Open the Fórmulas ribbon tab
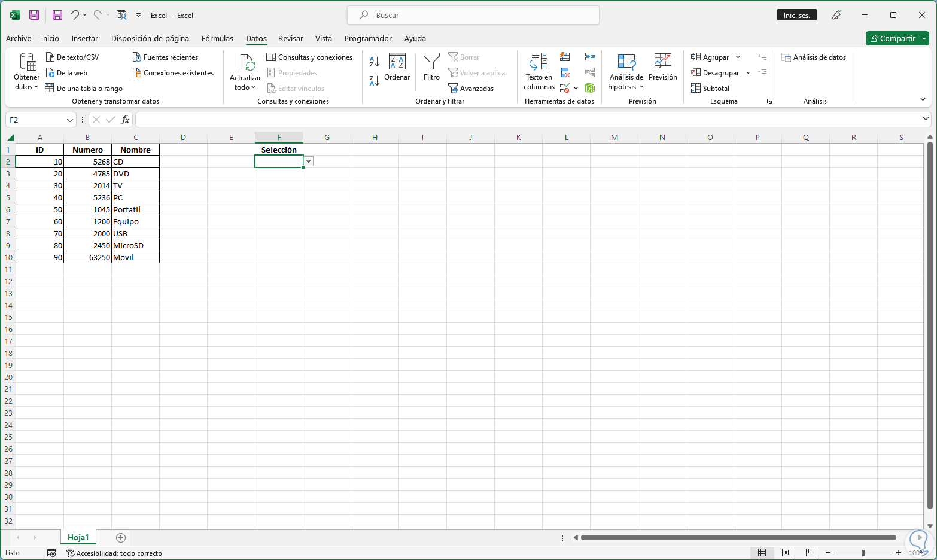937x560 pixels. [217, 38]
